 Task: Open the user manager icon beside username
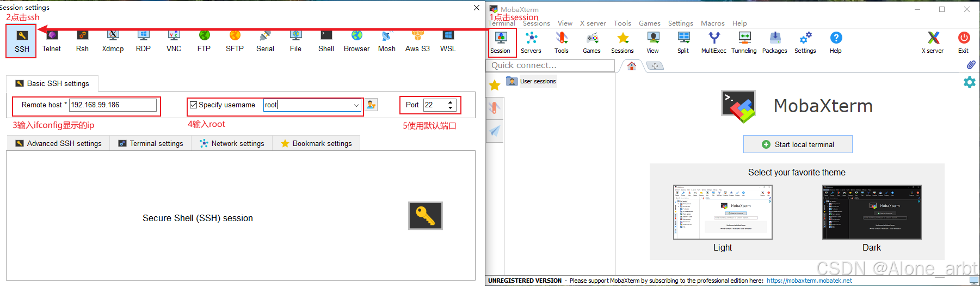[371, 105]
